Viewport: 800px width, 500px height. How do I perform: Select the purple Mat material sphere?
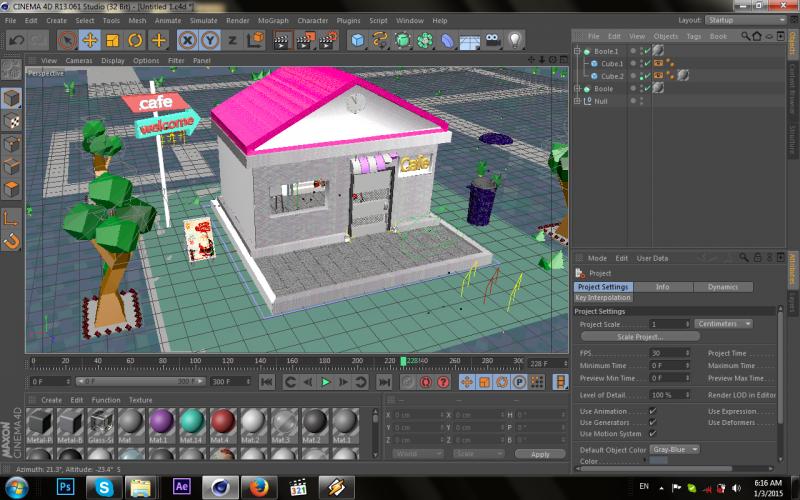point(161,420)
